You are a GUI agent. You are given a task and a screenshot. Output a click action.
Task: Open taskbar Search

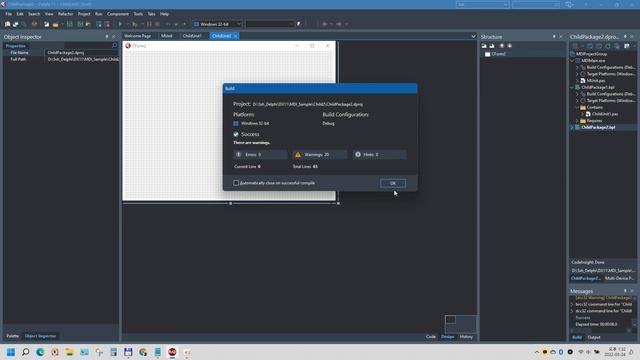(25, 352)
